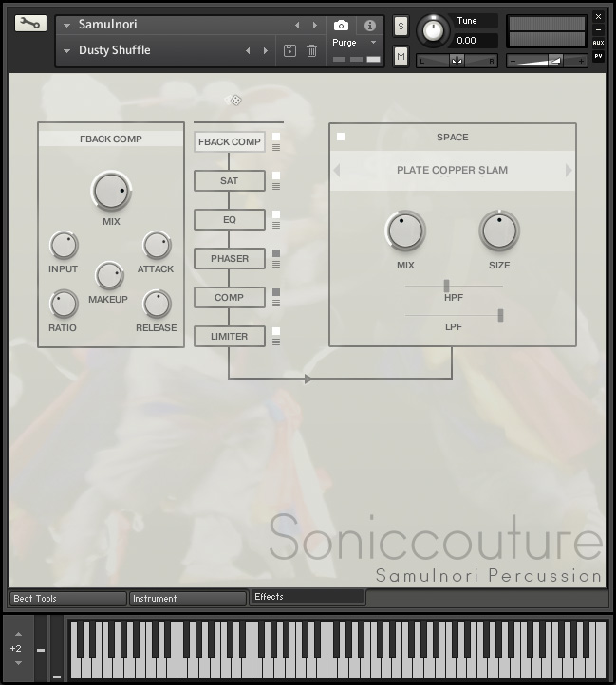Grab the PHASER reorder handle
This screenshot has height=685, width=616.
pos(276,265)
